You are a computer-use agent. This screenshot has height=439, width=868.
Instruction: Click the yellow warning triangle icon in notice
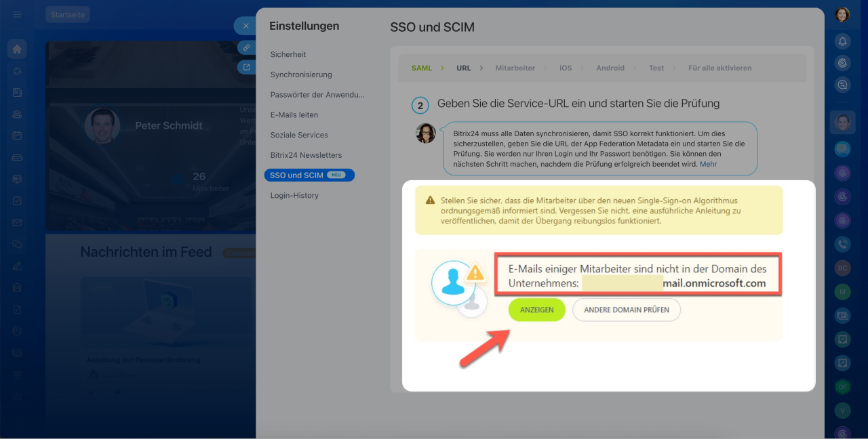click(430, 201)
